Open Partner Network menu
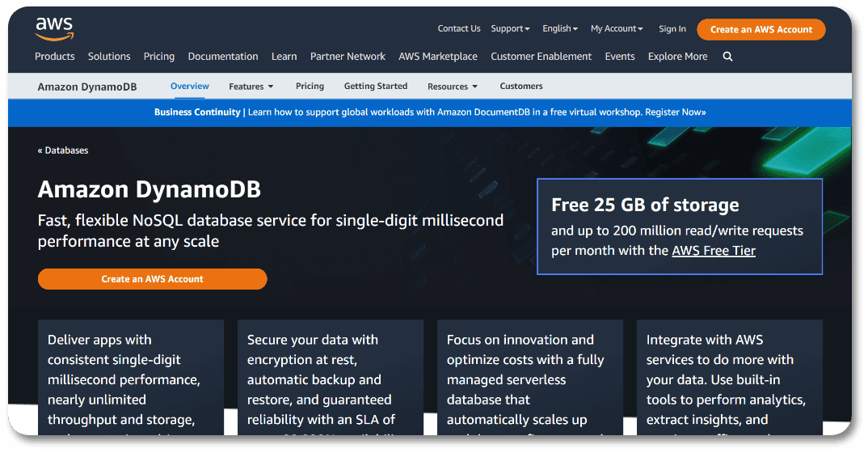Screen dimensions: 868x453 pos(348,57)
